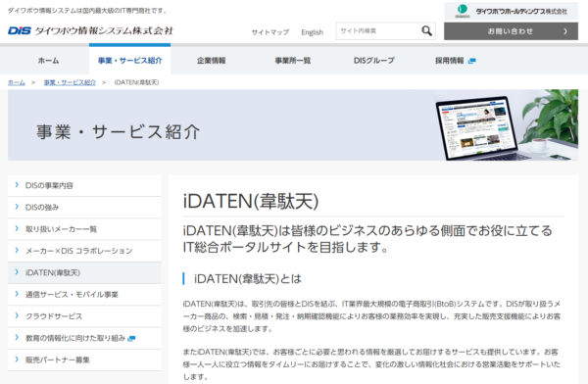The width and height of the screenshot is (588, 384).
Task: Open 教育の情報化に向けた取り組み sidebar item
Action: [x=84, y=338]
